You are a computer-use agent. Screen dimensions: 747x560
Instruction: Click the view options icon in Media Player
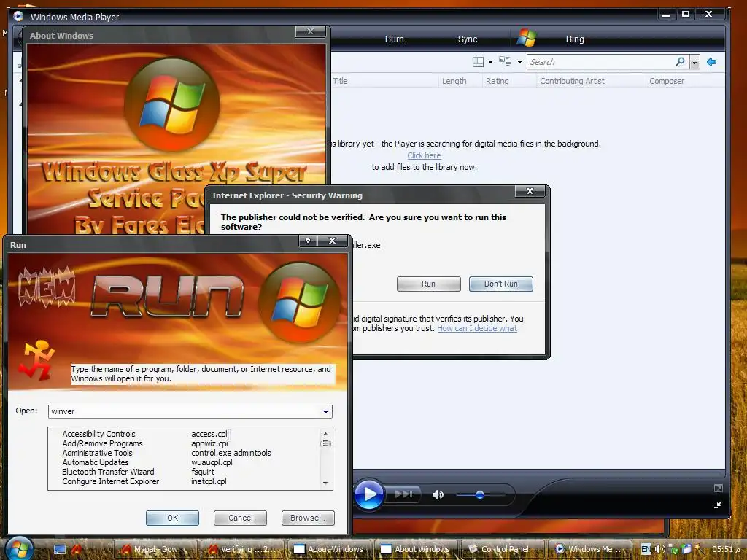(505, 61)
